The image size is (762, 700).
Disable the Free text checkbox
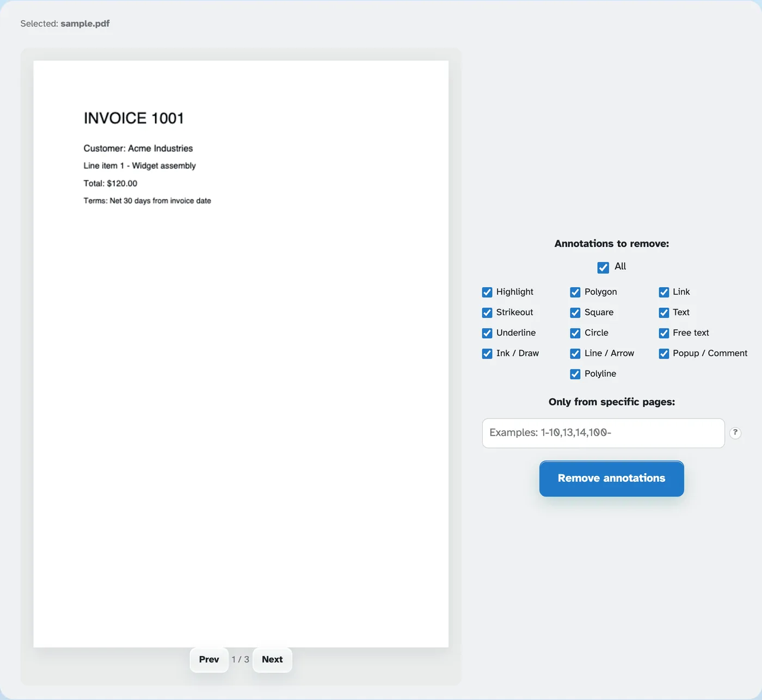click(664, 333)
